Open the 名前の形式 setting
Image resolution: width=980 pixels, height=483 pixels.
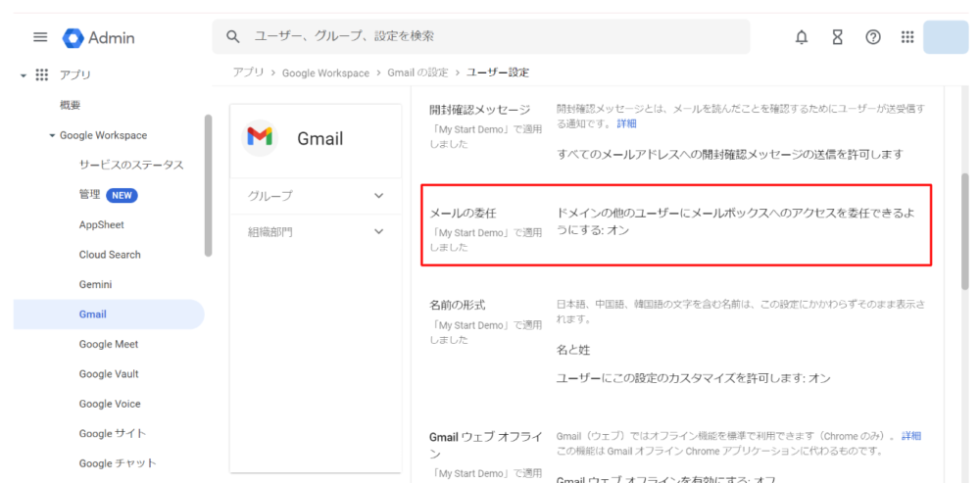(x=457, y=306)
